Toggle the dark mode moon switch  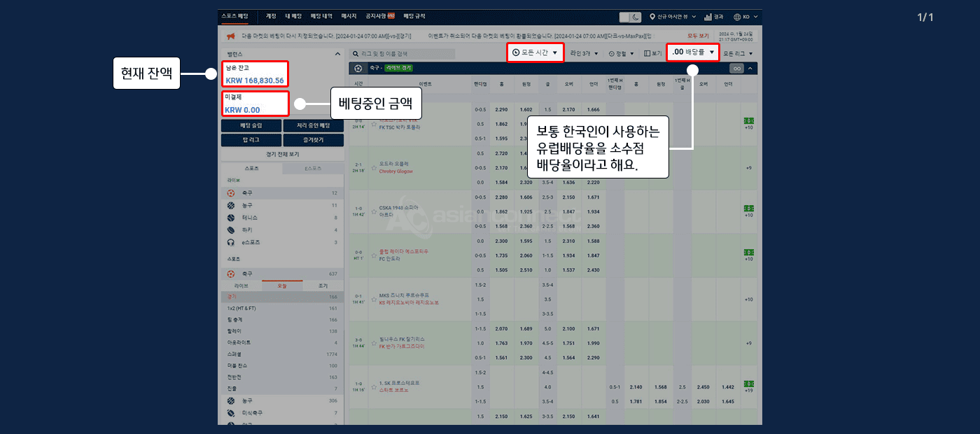[630, 17]
